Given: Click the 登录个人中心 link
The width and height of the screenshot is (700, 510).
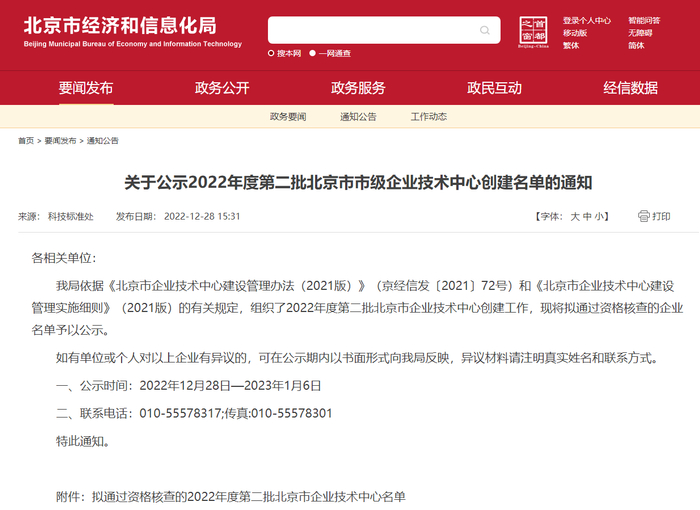Looking at the screenshot, I should coord(587,21).
